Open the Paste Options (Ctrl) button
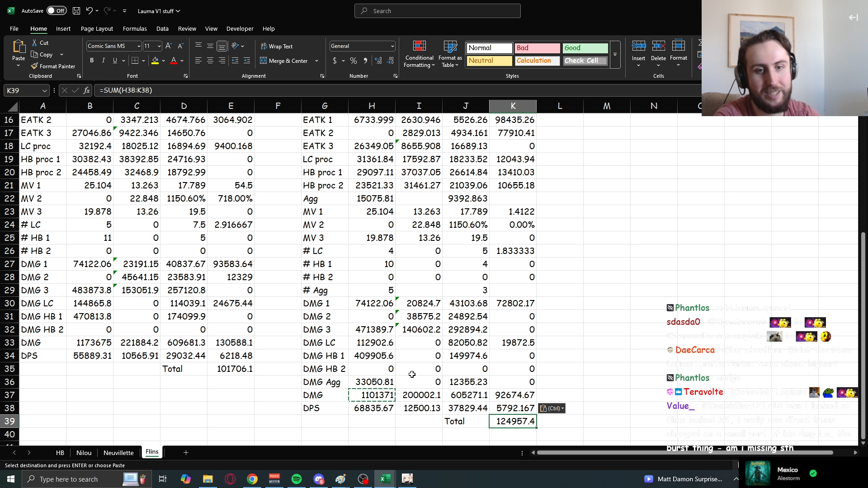This screenshot has width=868, height=488. pos(552,408)
